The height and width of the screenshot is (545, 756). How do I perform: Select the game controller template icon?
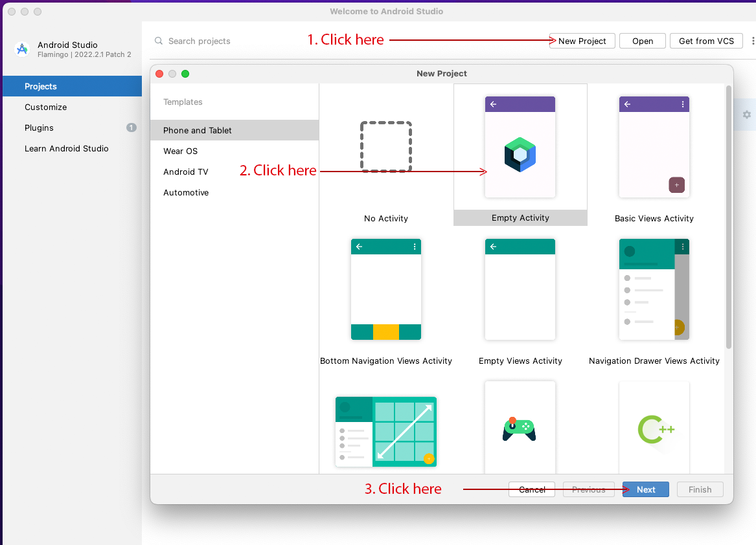pos(520,429)
